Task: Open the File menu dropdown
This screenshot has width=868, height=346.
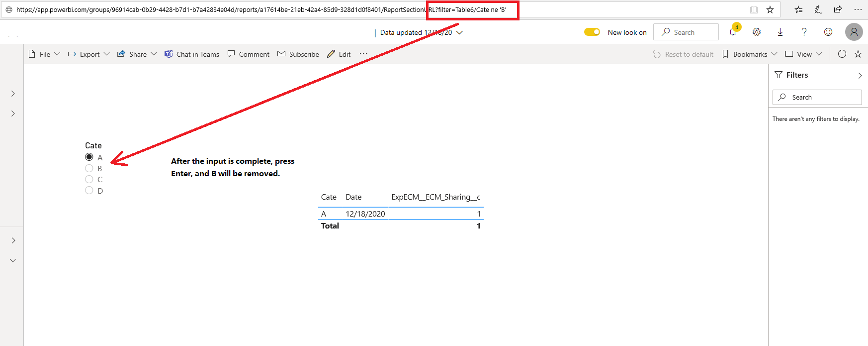Action: tap(44, 54)
